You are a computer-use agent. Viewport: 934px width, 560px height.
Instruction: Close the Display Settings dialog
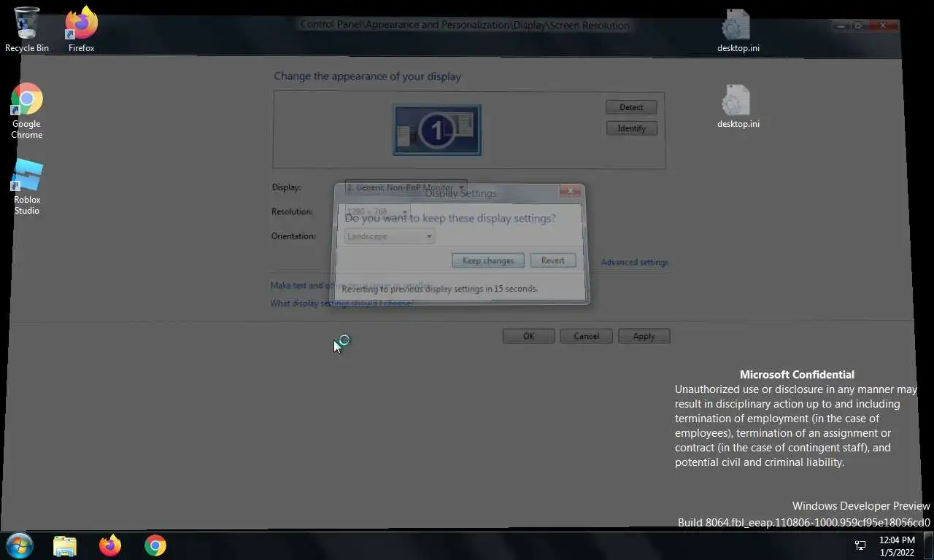point(571,191)
